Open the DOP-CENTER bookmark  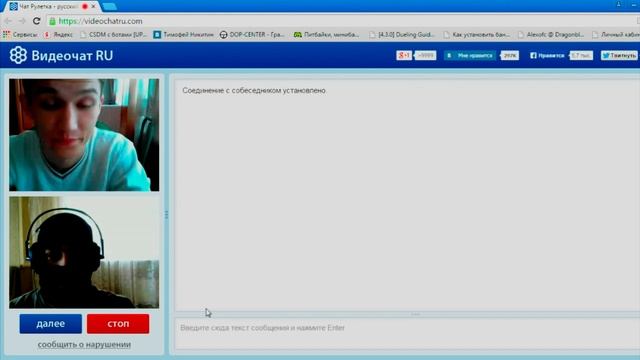coord(252,35)
